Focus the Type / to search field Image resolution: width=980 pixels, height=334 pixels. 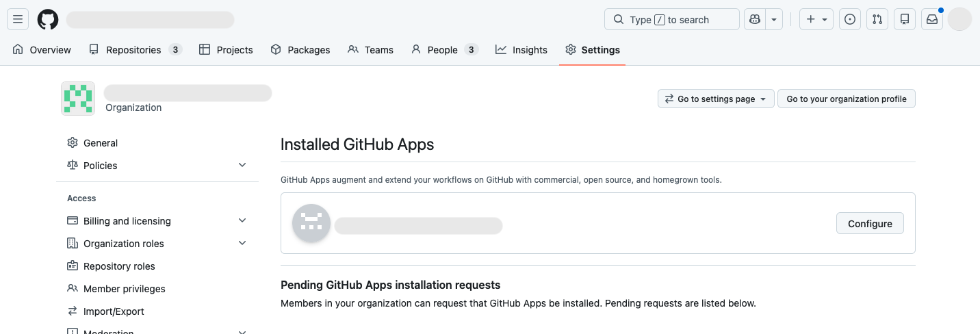672,19
